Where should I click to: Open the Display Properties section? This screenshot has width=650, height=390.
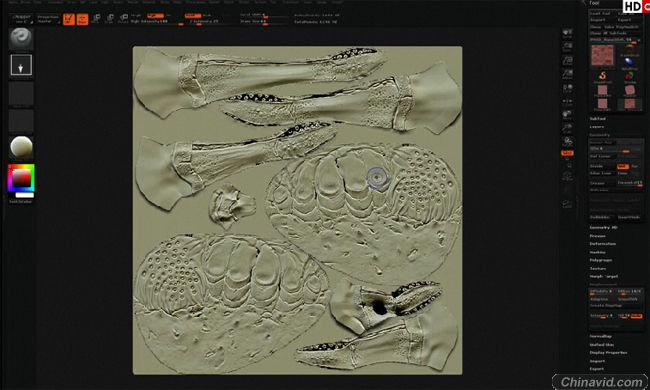[x=608, y=352]
